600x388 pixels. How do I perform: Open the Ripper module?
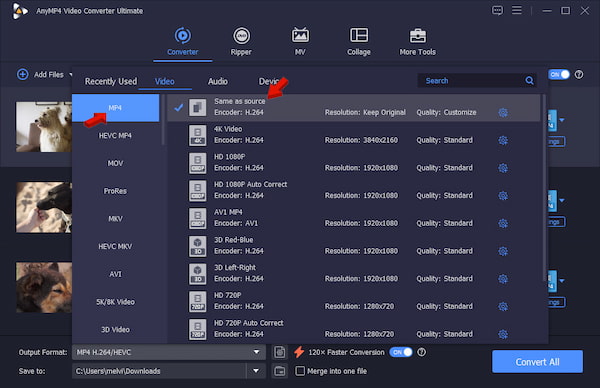tap(241, 41)
